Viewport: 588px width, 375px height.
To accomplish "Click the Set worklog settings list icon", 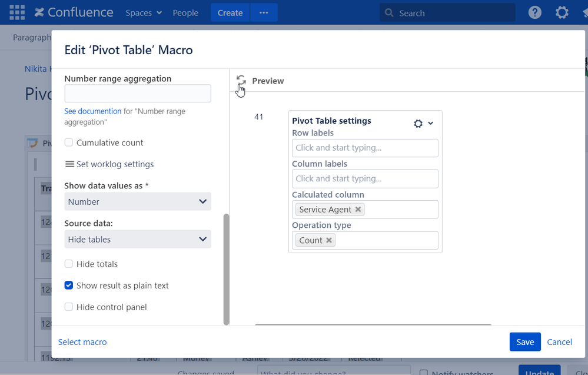I will point(69,164).
